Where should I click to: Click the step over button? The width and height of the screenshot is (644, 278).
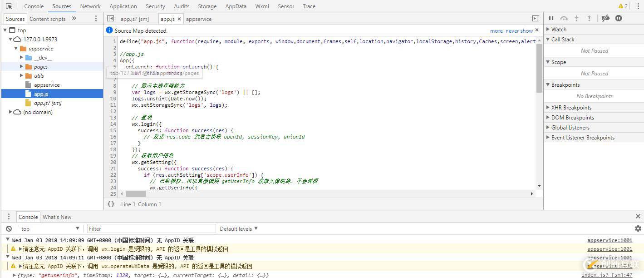coord(564,18)
